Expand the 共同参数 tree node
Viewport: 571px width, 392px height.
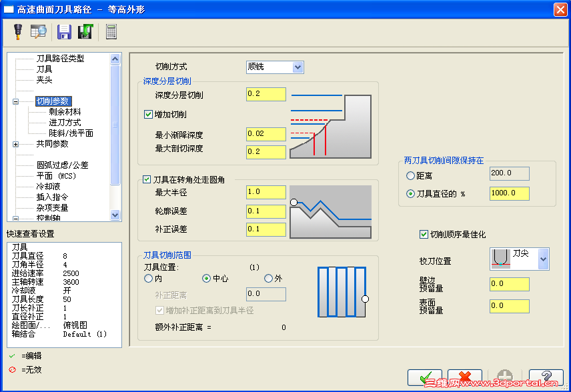pyautogui.click(x=15, y=145)
